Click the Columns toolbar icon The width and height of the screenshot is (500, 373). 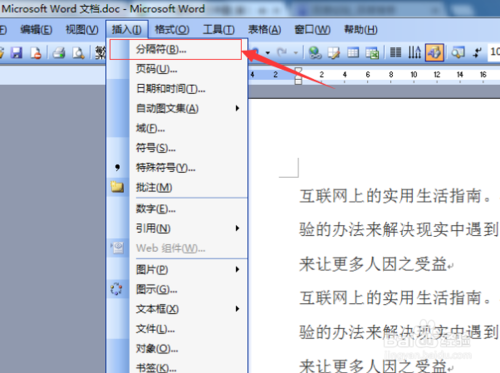tap(396, 52)
